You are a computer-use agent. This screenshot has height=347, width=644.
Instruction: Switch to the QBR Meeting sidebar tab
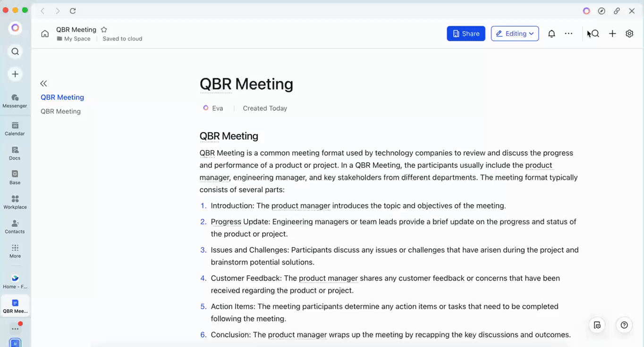pos(15,306)
